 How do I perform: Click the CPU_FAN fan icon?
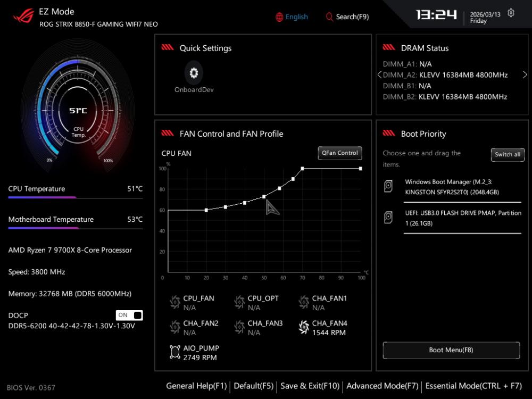175,303
